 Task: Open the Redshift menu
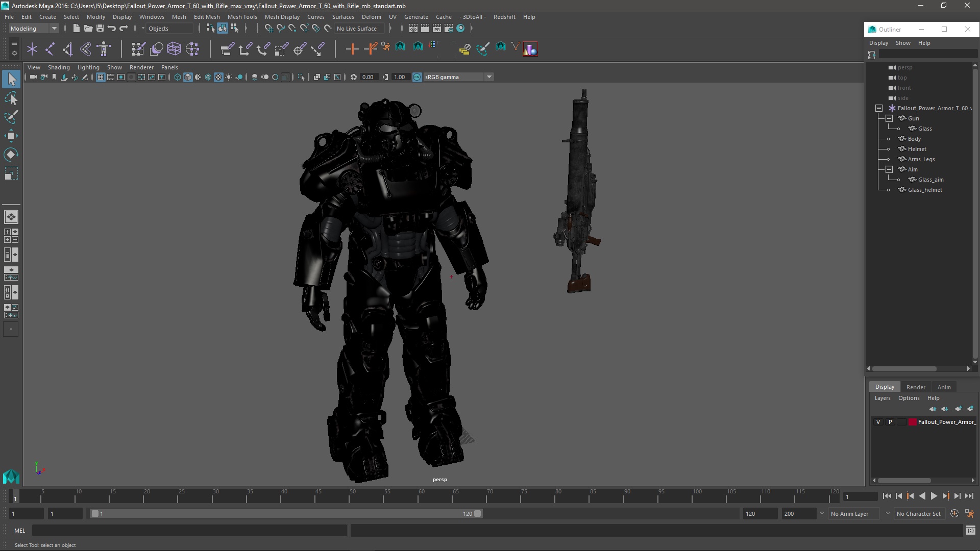[x=504, y=17]
